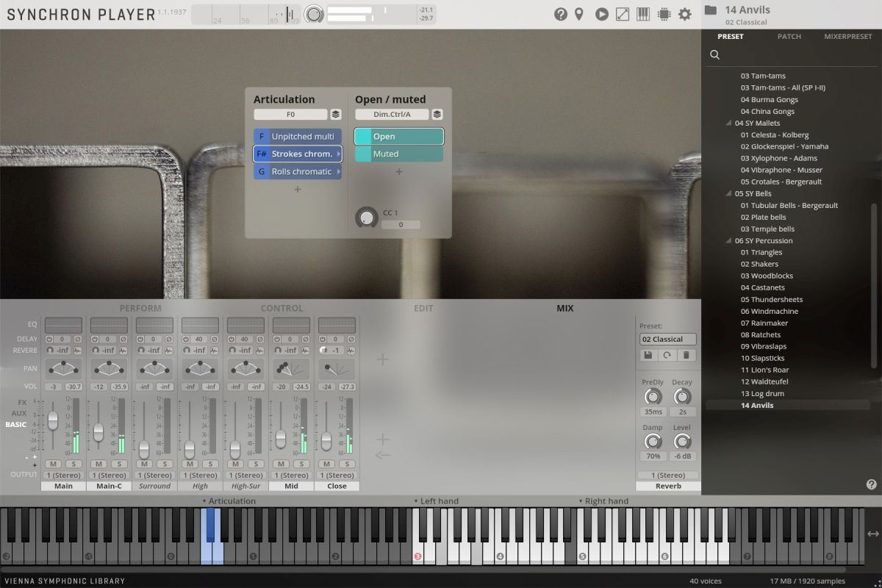Image resolution: width=882 pixels, height=588 pixels.
Task: Click the Main channel volume fader
Action: tap(53, 420)
